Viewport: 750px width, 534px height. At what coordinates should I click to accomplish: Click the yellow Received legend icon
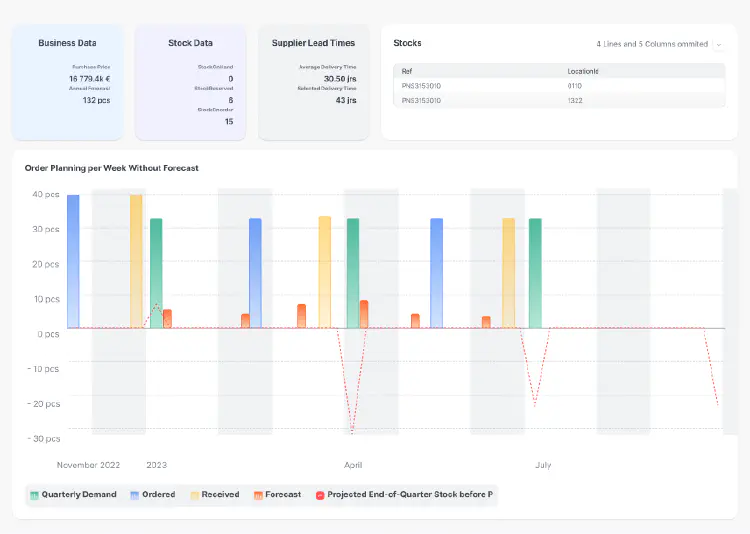(194, 495)
